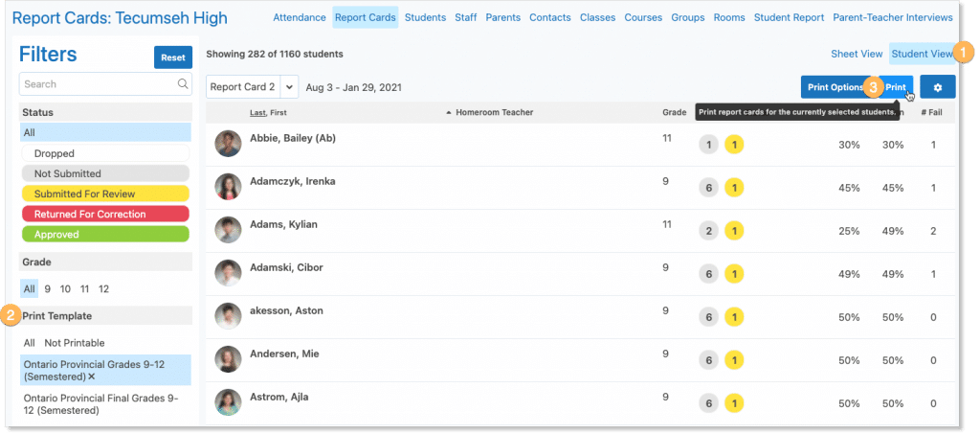The height and width of the screenshot is (434, 980).
Task: Click the Print button
Action: [x=896, y=87]
